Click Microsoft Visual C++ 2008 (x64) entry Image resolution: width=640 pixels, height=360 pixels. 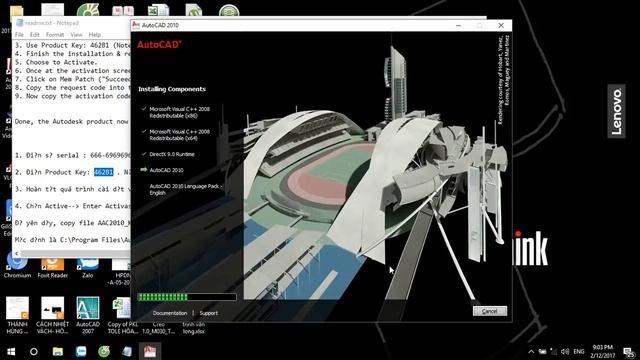click(x=180, y=135)
